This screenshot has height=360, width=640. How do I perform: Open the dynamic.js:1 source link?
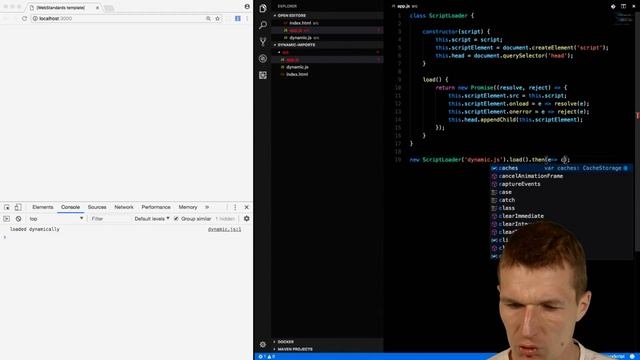(x=224, y=229)
